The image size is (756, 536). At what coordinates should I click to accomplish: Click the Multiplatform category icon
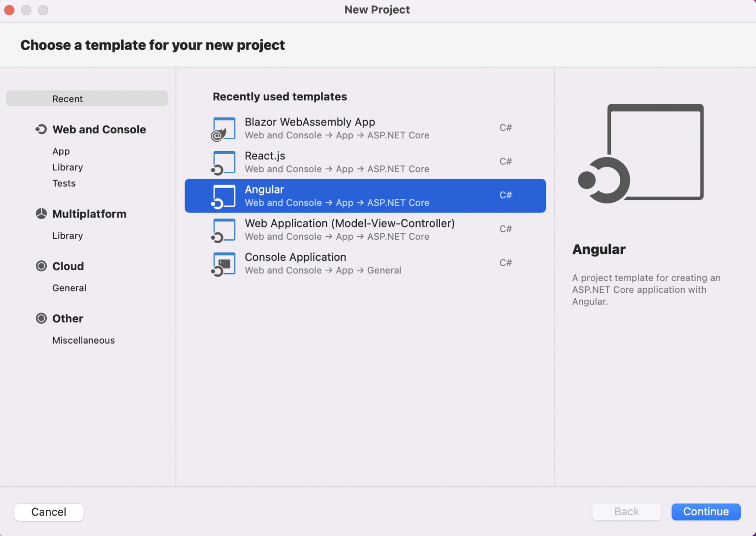(41, 214)
